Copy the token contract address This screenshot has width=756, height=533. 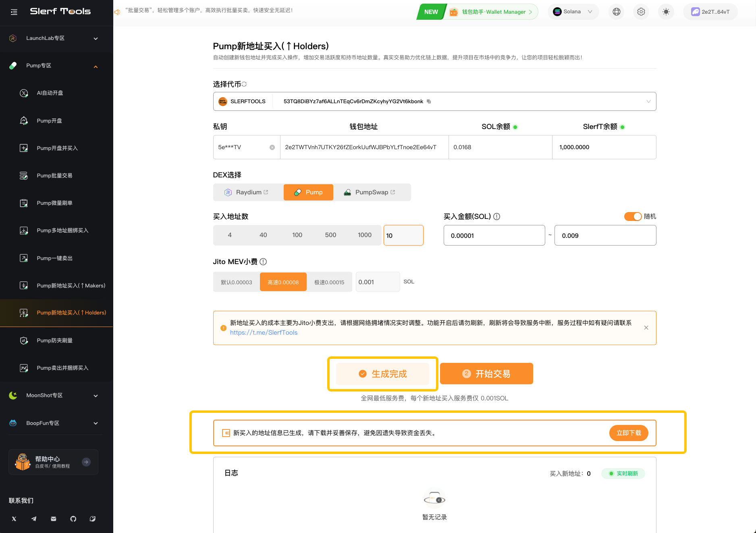coord(429,102)
